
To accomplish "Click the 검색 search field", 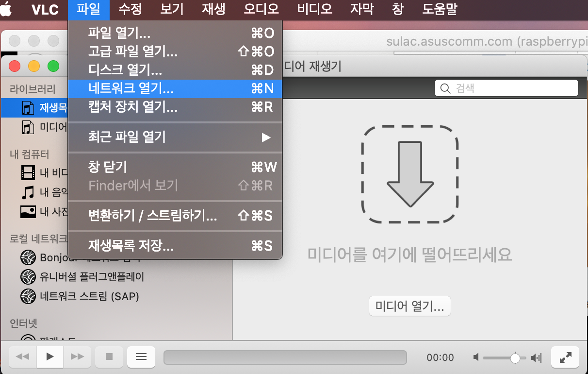I will pyautogui.click(x=506, y=88).
